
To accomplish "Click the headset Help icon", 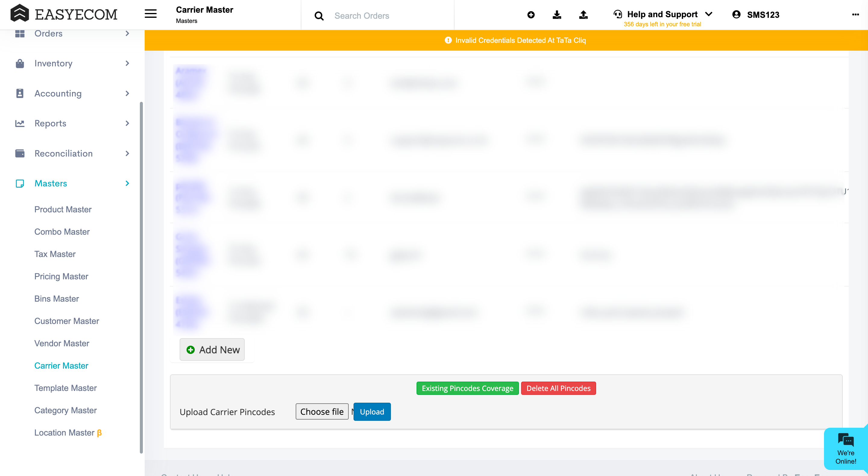I will (x=618, y=14).
